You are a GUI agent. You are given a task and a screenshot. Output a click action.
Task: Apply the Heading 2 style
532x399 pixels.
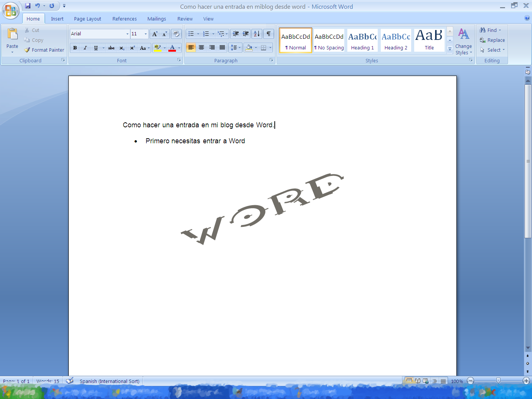pos(396,40)
